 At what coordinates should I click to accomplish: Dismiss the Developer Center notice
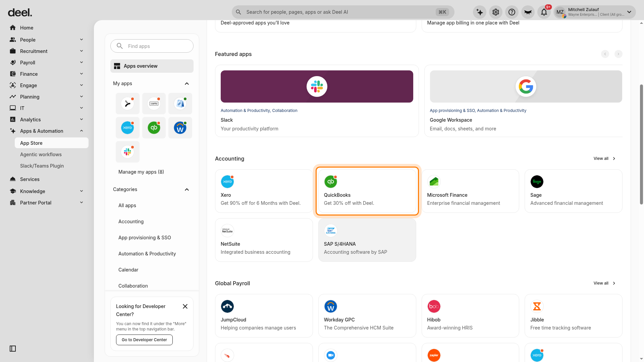[x=185, y=306]
